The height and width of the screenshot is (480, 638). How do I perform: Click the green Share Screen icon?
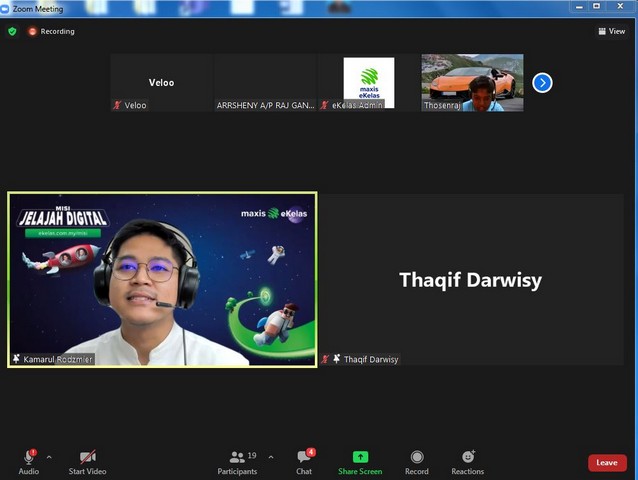tap(360, 457)
